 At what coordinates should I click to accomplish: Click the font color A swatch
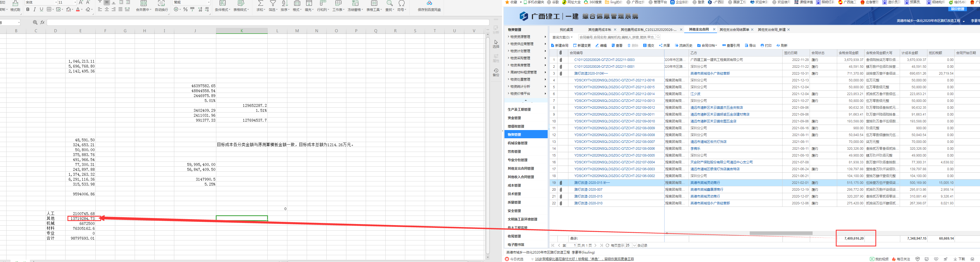pos(78,10)
